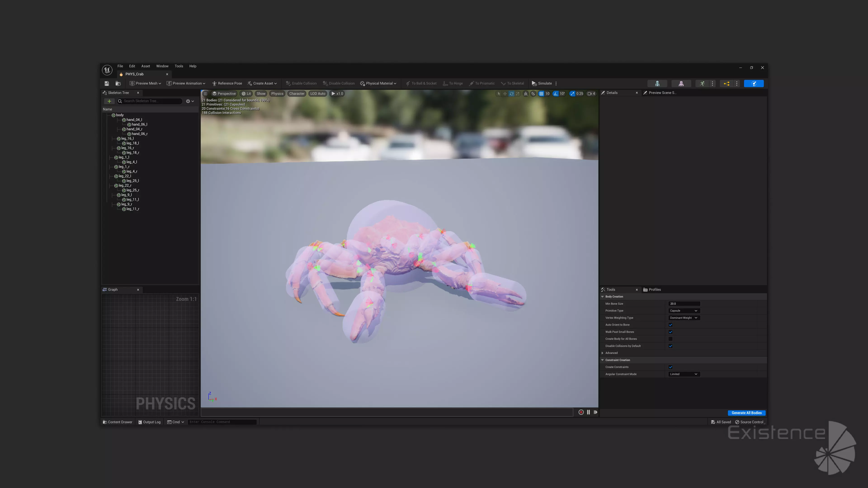Open the File menu
The height and width of the screenshot is (488, 868).
pos(120,66)
